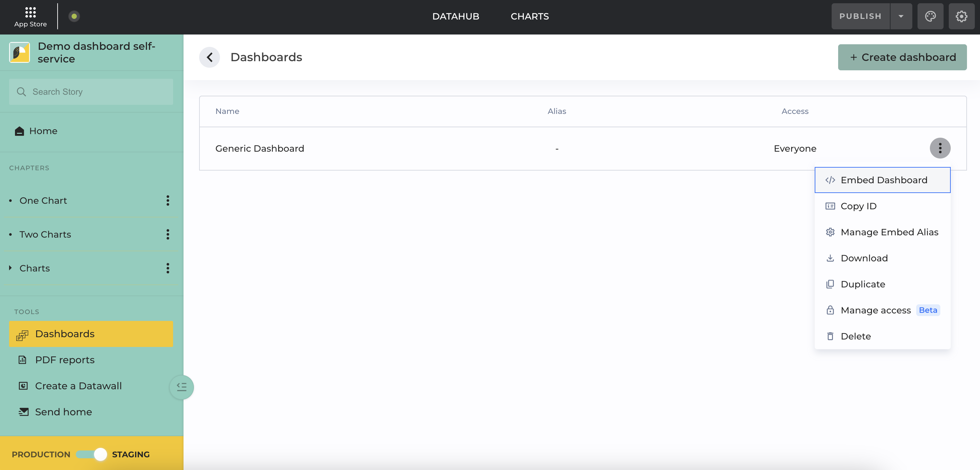
Task: Click the Send home envelope icon
Action: click(23, 412)
